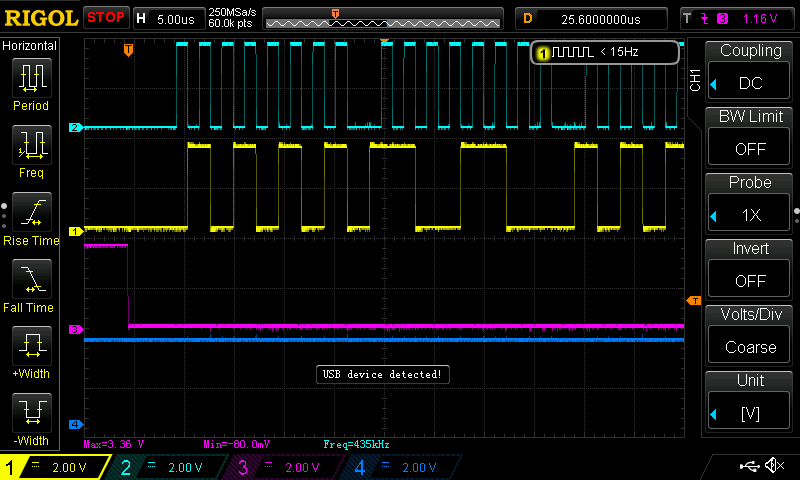Image resolution: width=800 pixels, height=480 pixels.
Task: Click the trigger level 1.16 V readout
Action: click(760, 19)
